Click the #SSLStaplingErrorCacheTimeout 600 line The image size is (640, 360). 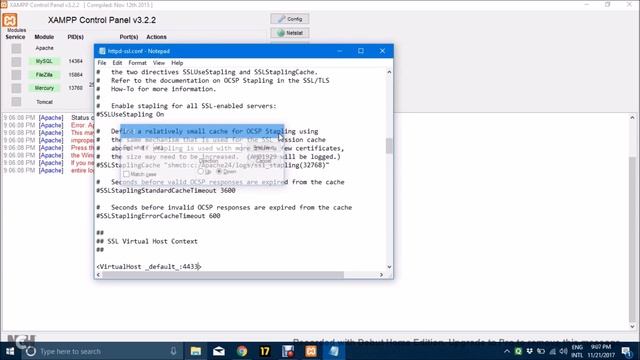pos(158,216)
